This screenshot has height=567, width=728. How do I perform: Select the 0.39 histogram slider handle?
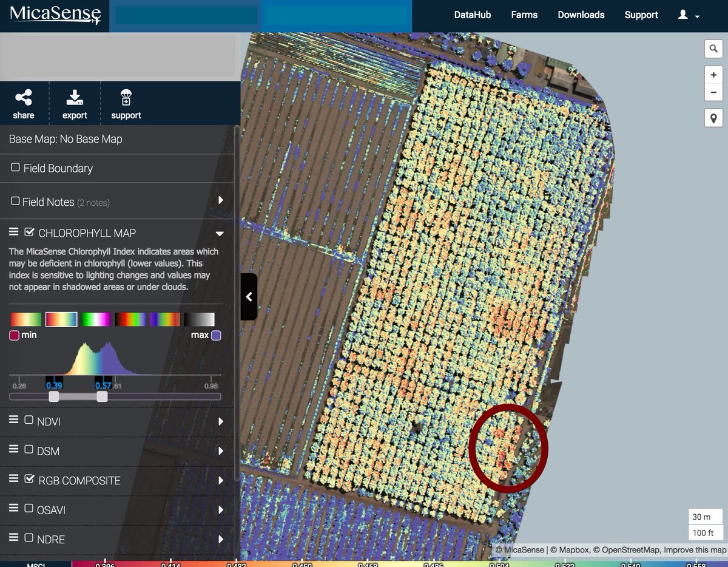[x=53, y=396]
